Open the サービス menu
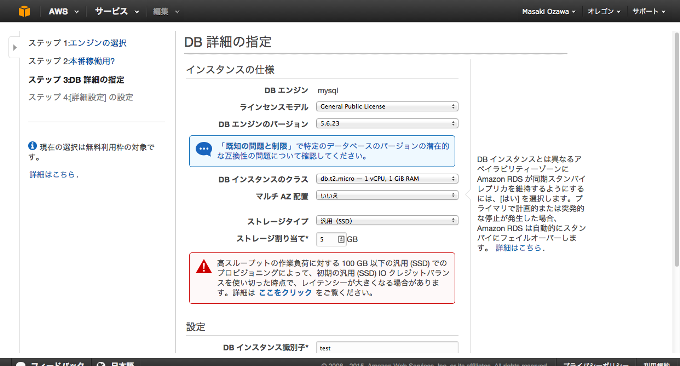The image size is (680, 366). pyautogui.click(x=117, y=12)
